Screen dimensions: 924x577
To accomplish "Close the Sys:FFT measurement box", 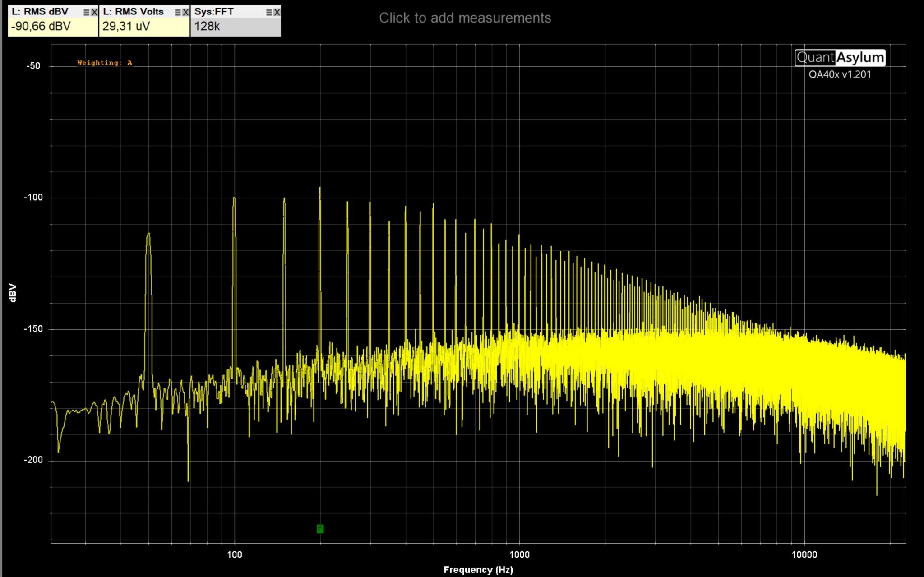I will coord(277,13).
